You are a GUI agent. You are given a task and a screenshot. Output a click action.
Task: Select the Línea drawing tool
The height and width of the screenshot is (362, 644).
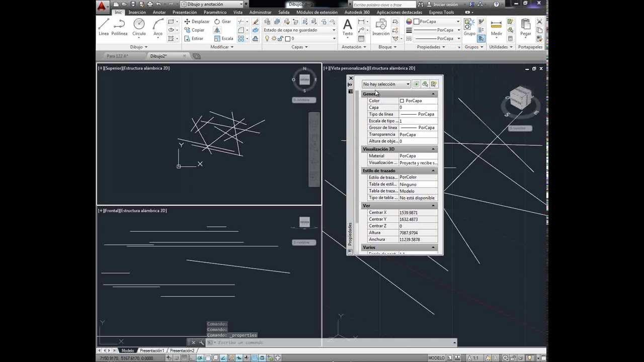point(104,27)
